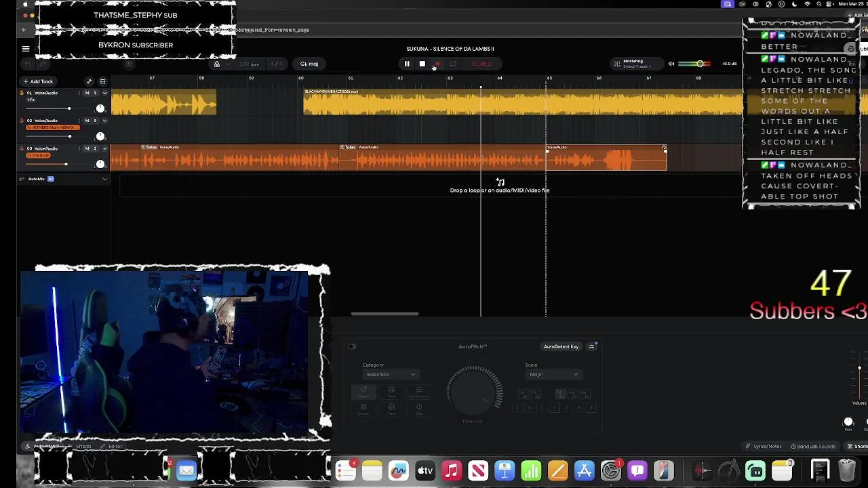The width and height of the screenshot is (868, 488).
Task: Click AutoDetect Key button
Action: click(x=561, y=346)
